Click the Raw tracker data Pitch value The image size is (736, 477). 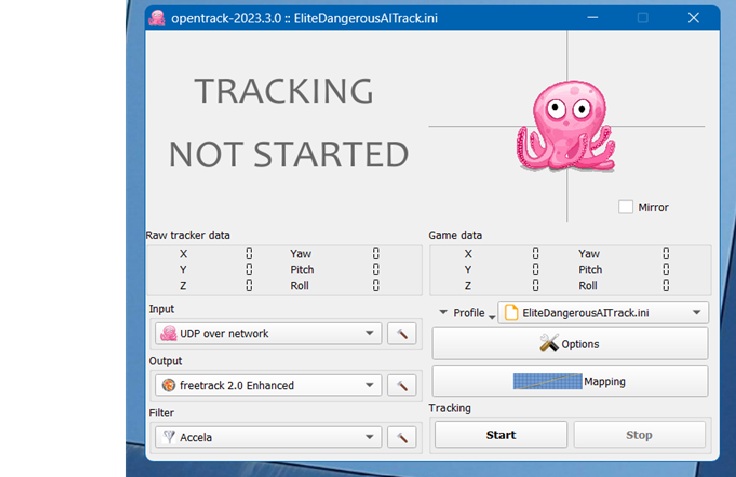376,269
